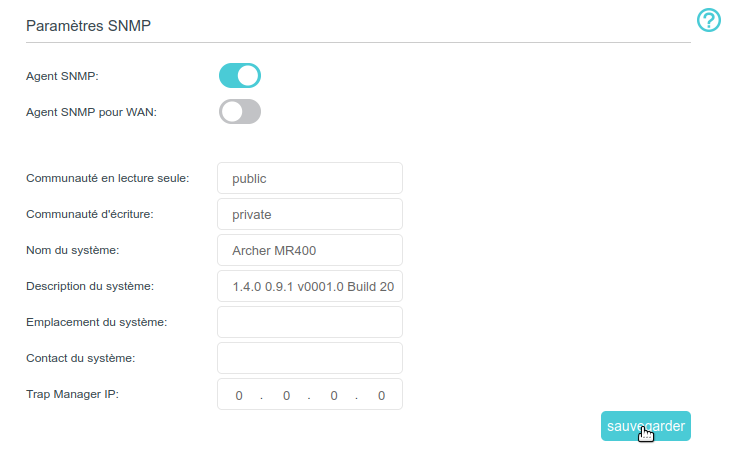Focus the third octet of Trap Manager IP
The width and height of the screenshot is (731, 454).
pyautogui.click(x=334, y=395)
